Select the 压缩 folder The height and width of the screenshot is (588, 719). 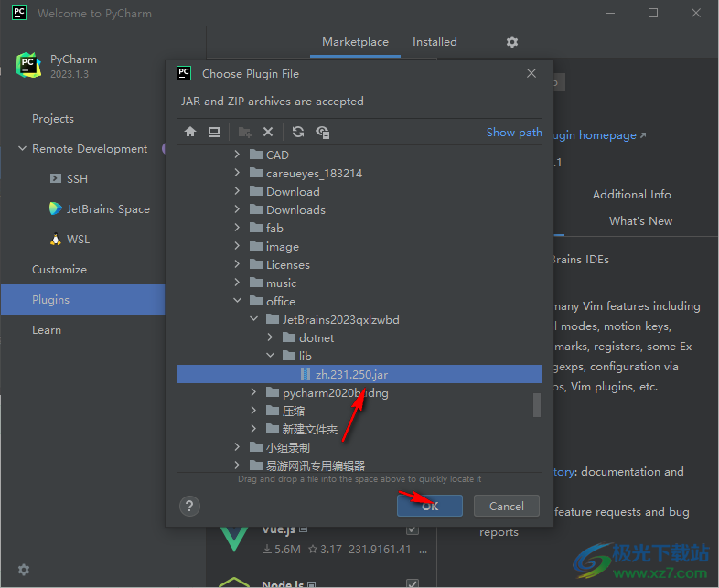[x=359, y=411]
